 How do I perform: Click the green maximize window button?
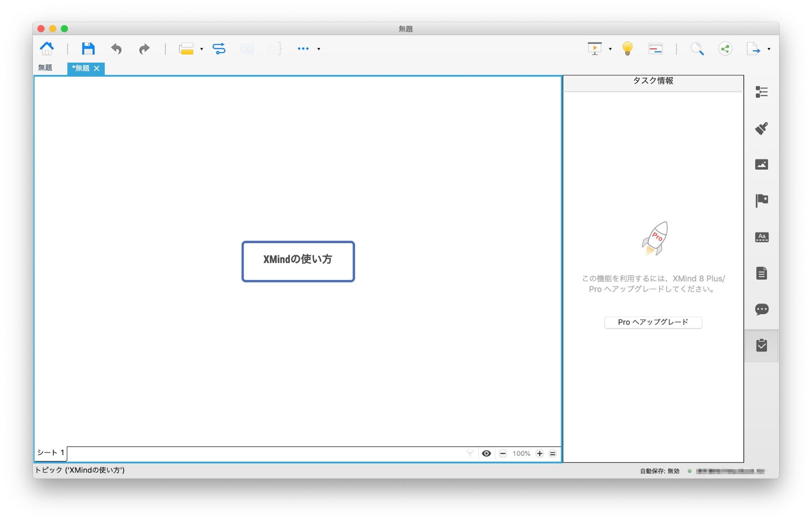64,28
